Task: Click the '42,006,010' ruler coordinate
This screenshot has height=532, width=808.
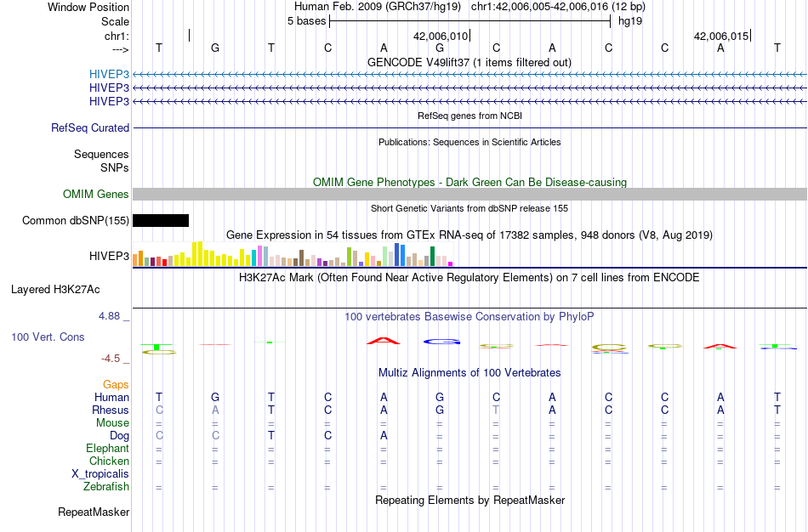Action: (x=441, y=37)
